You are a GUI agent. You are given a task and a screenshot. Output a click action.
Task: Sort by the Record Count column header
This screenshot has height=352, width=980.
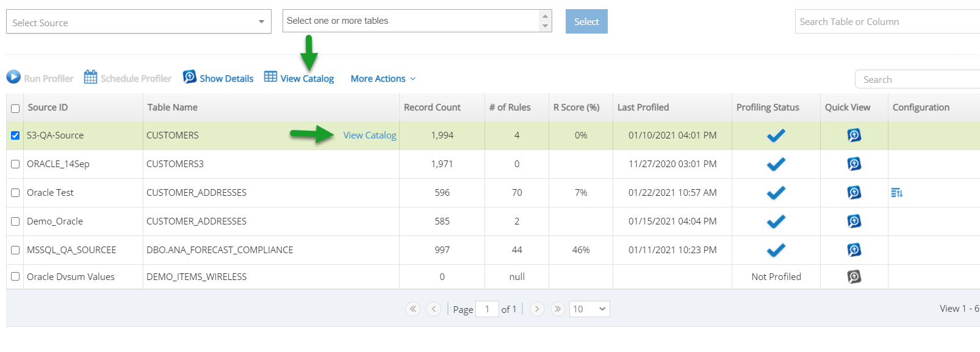tap(432, 107)
